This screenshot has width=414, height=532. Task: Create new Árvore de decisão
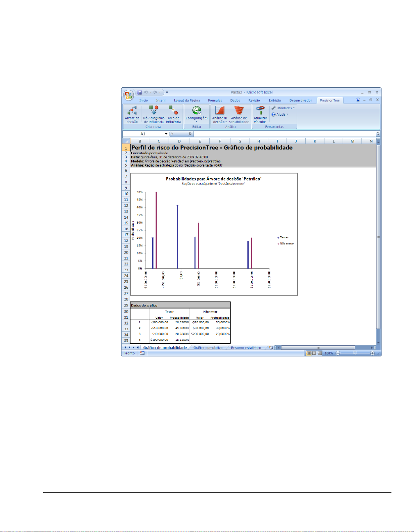[x=132, y=114]
